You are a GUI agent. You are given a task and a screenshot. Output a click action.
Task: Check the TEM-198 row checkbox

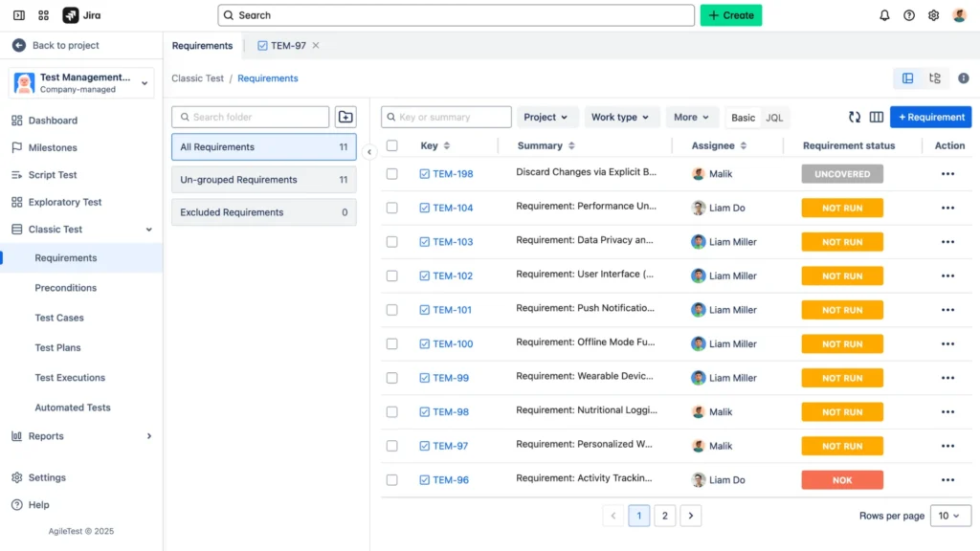tap(391, 174)
